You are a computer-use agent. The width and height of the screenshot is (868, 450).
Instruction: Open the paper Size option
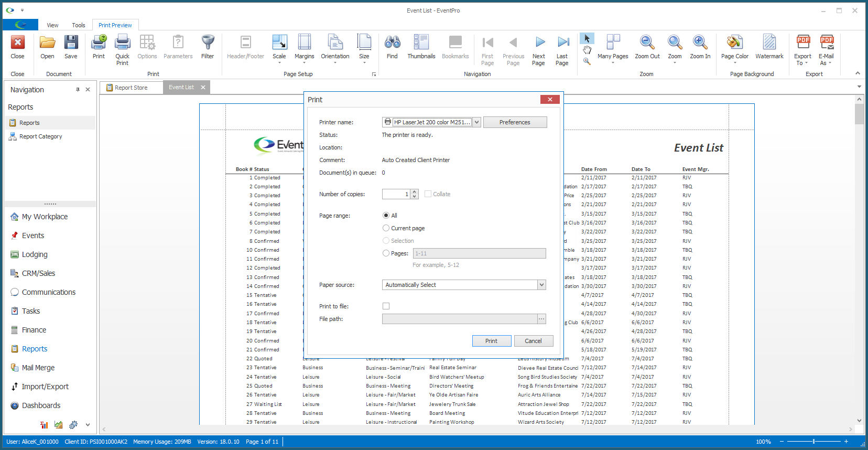[364, 42]
